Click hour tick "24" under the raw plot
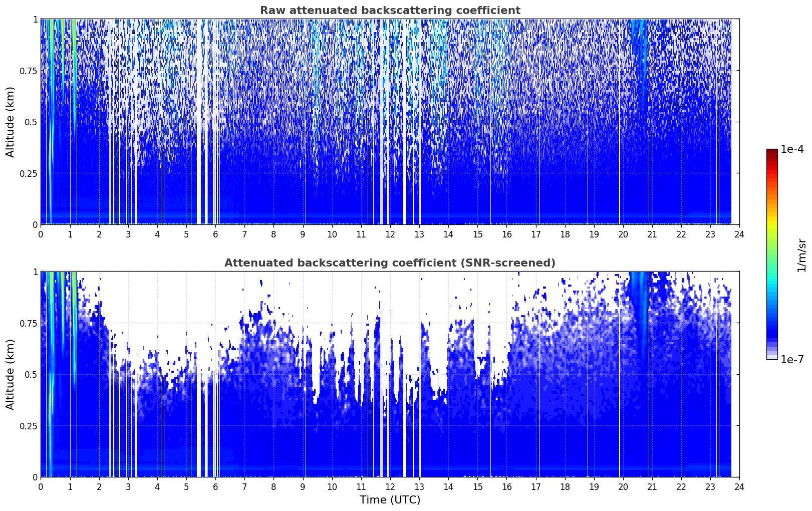The height and width of the screenshot is (511, 812). click(x=739, y=234)
